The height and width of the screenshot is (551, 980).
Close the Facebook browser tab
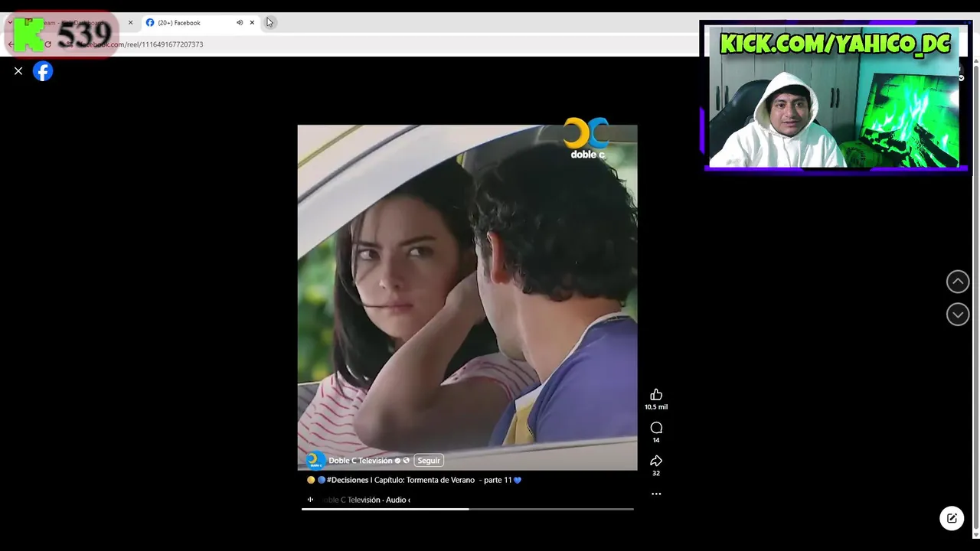pyautogui.click(x=252, y=23)
